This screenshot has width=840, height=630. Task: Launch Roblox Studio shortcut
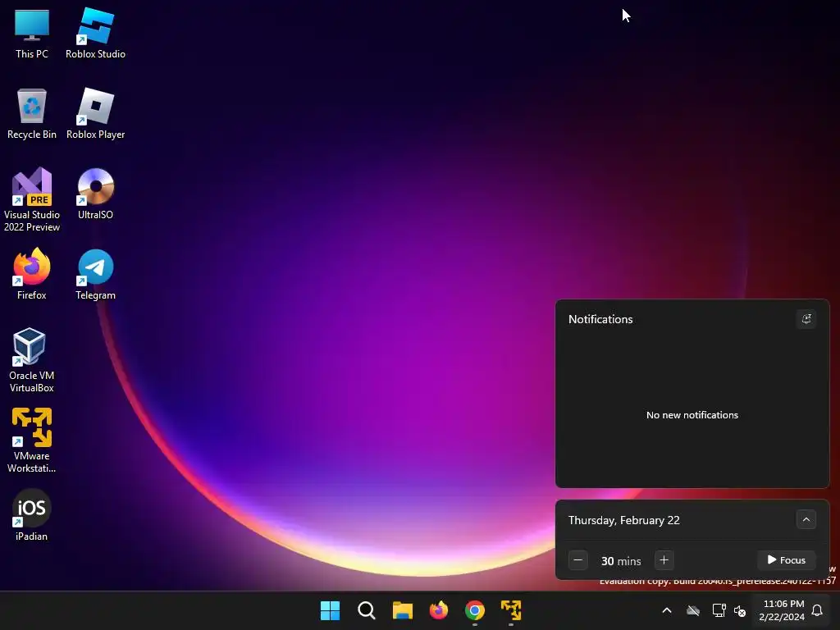coord(95,33)
